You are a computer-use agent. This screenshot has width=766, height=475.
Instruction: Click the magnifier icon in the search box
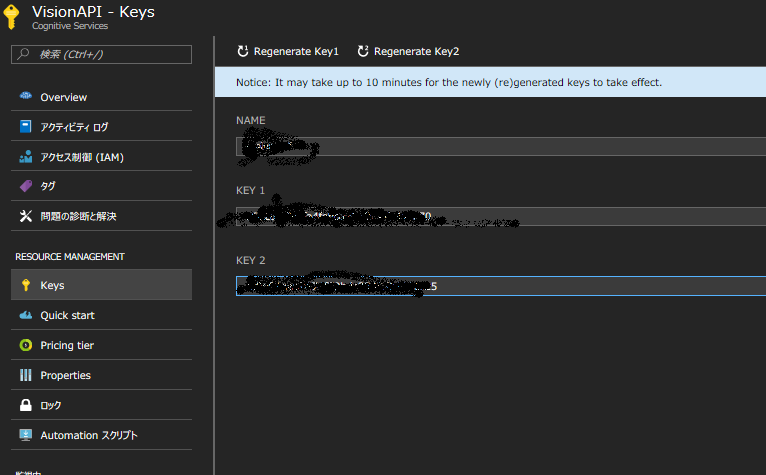point(23,54)
